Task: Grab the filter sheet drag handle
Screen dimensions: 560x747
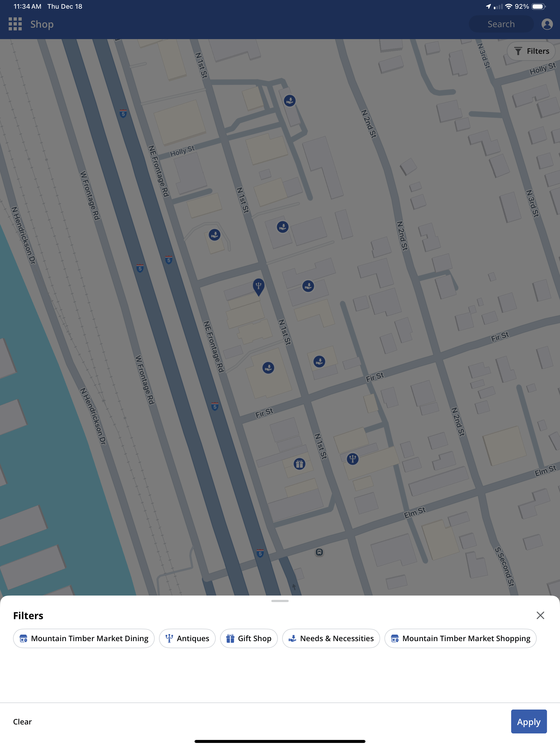Action: pyautogui.click(x=280, y=601)
